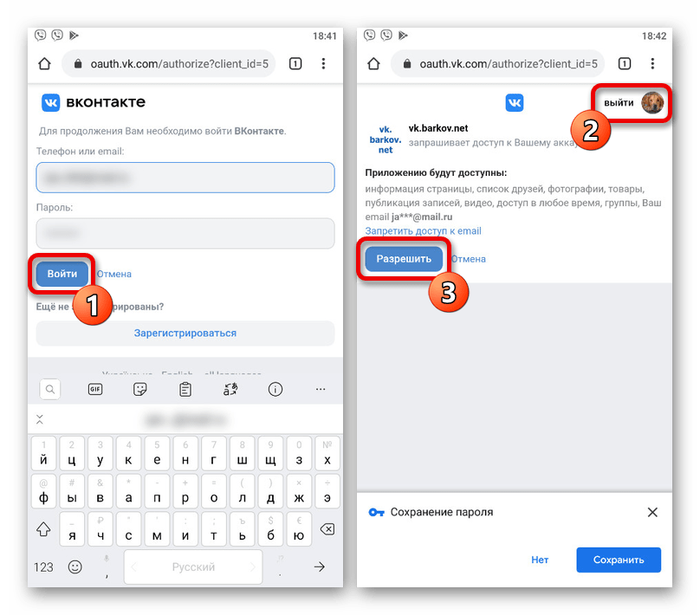The height and width of the screenshot is (615, 700).
Task: Click the Разрешить button
Action: click(404, 259)
